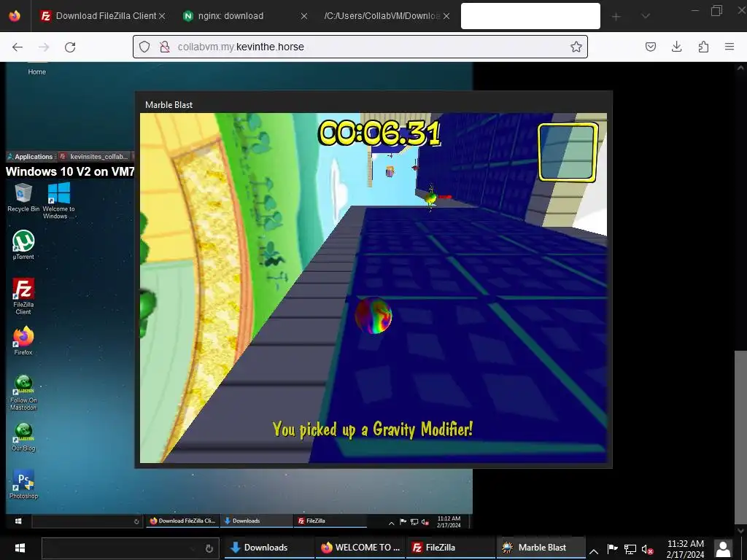Image resolution: width=747 pixels, height=560 pixels.
Task: Open the Firefox downloads panel
Action: coord(676,47)
